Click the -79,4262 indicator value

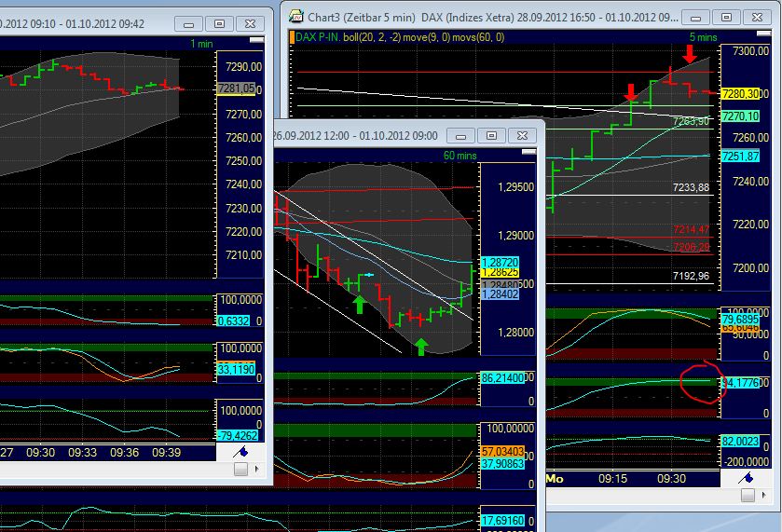238,435
